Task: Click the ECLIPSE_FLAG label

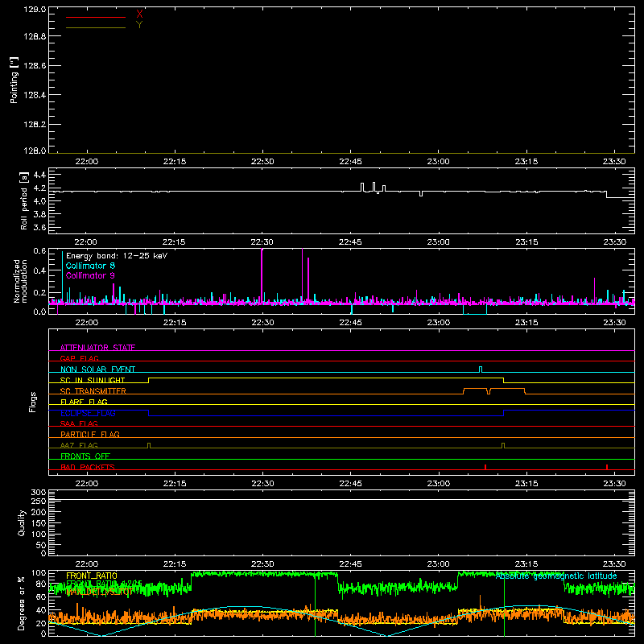Action: click(x=88, y=413)
